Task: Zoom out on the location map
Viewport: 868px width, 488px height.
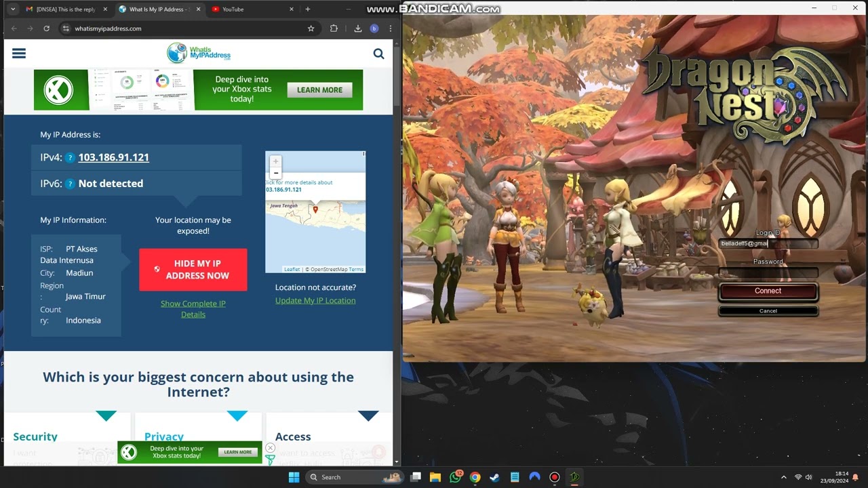Action: (275, 173)
